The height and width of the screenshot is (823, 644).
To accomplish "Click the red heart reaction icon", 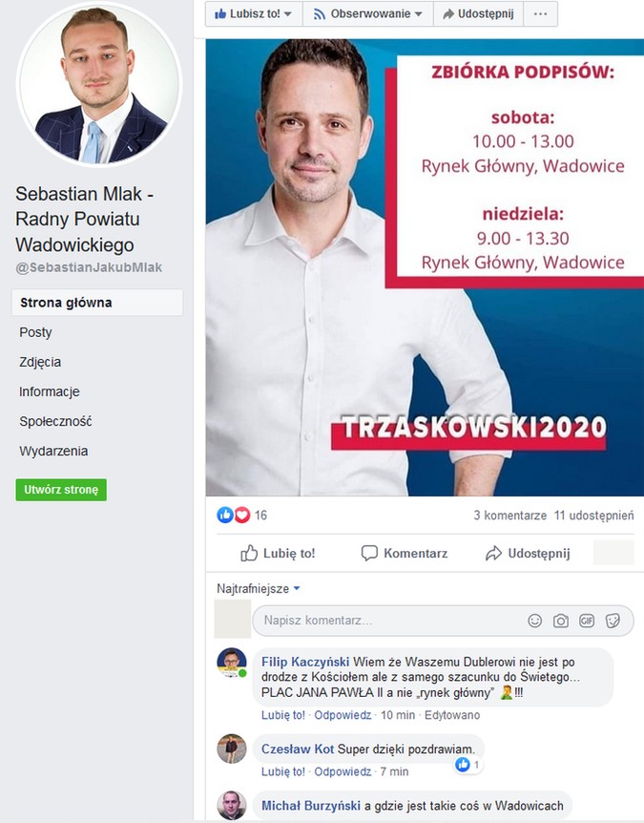I will click(241, 515).
